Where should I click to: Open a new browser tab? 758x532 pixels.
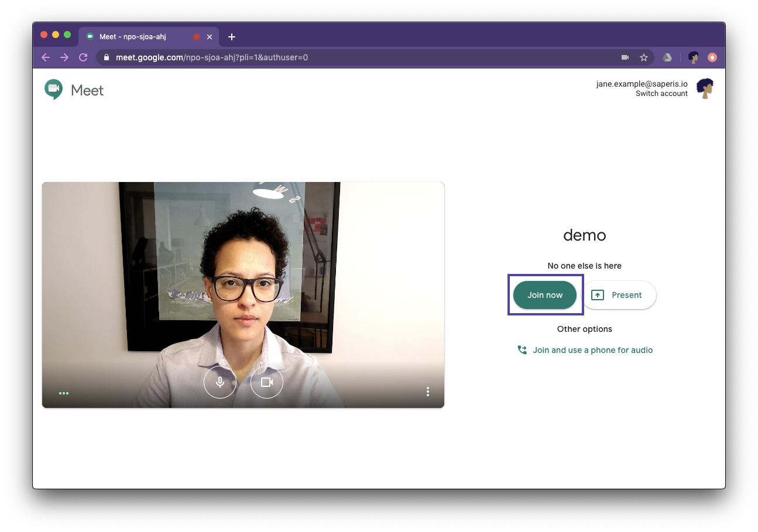[231, 36]
